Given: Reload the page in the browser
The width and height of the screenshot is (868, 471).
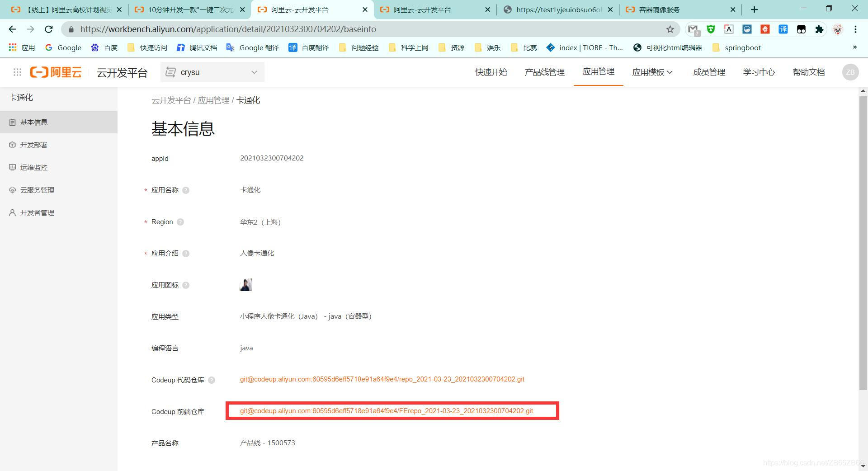Looking at the screenshot, I should click(48, 29).
